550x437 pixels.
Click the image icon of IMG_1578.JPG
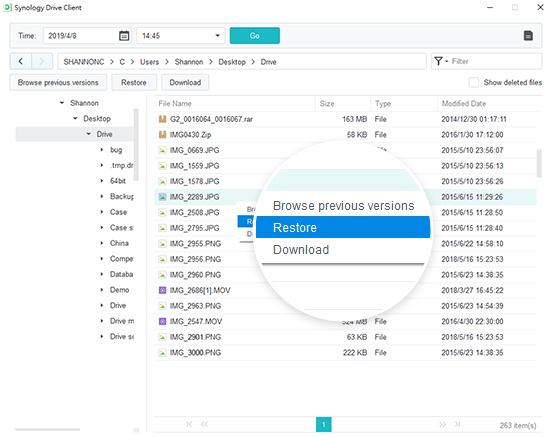click(x=162, y=181)
